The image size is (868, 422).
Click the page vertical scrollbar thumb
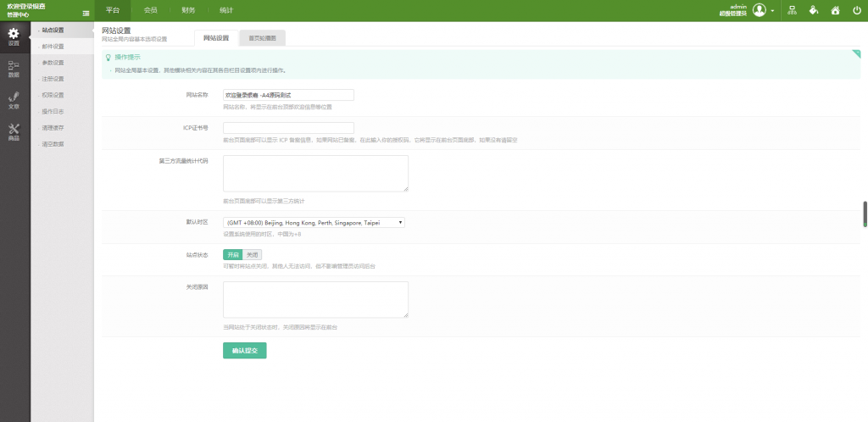pyautogui.click(x=865, y=214)
